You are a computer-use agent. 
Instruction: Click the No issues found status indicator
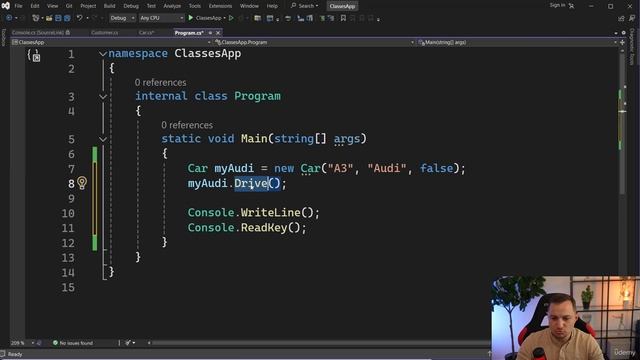pyautogui.click(x=73, y=343)
